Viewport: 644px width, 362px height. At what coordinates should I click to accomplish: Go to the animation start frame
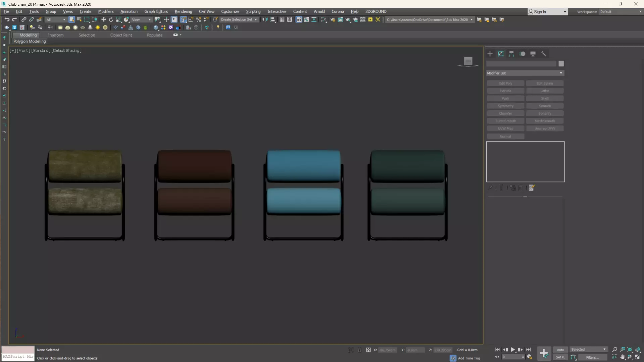click(x=497, y=350)
